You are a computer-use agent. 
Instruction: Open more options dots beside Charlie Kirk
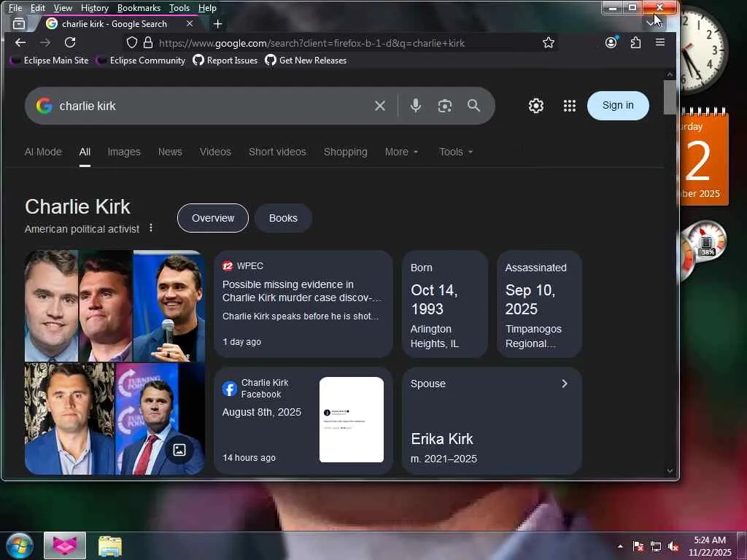coord(150,228)
